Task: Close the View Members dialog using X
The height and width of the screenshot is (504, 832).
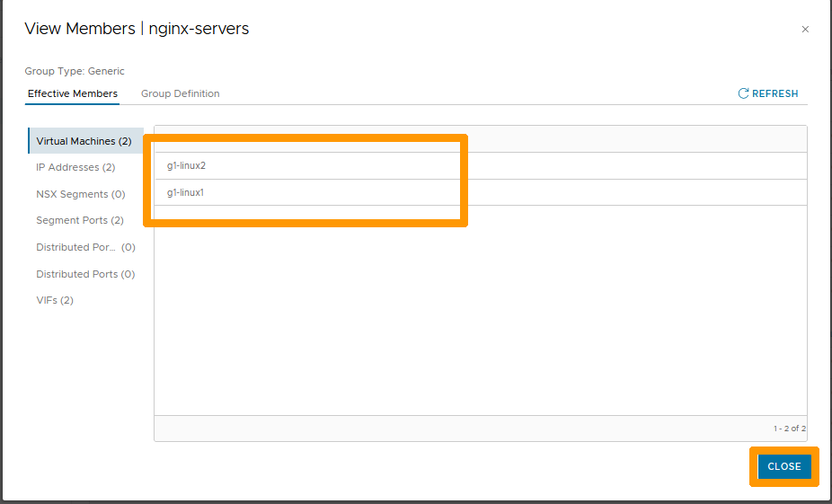Action: [805, 30]
